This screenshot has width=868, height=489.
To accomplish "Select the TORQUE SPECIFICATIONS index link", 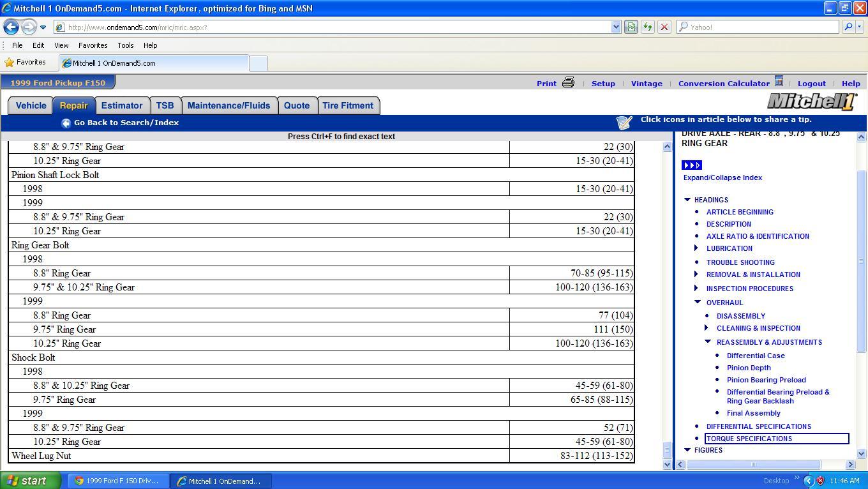I will click(777, 439).
